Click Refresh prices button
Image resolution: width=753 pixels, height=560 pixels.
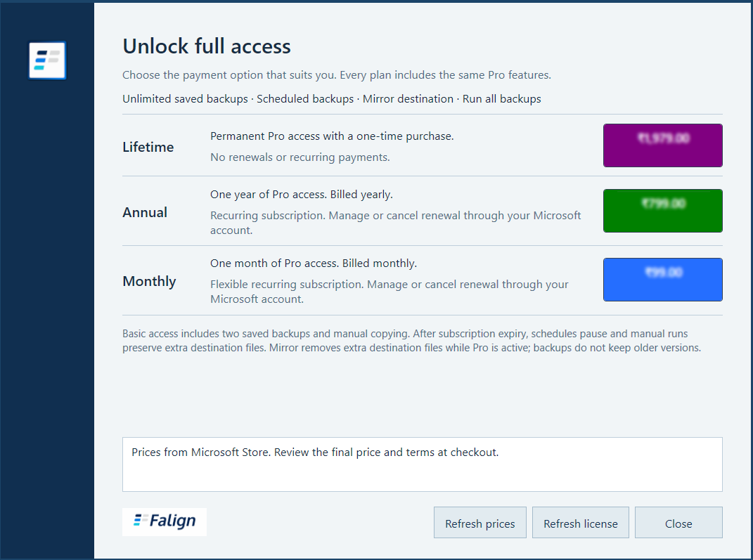tap(480, 523)
